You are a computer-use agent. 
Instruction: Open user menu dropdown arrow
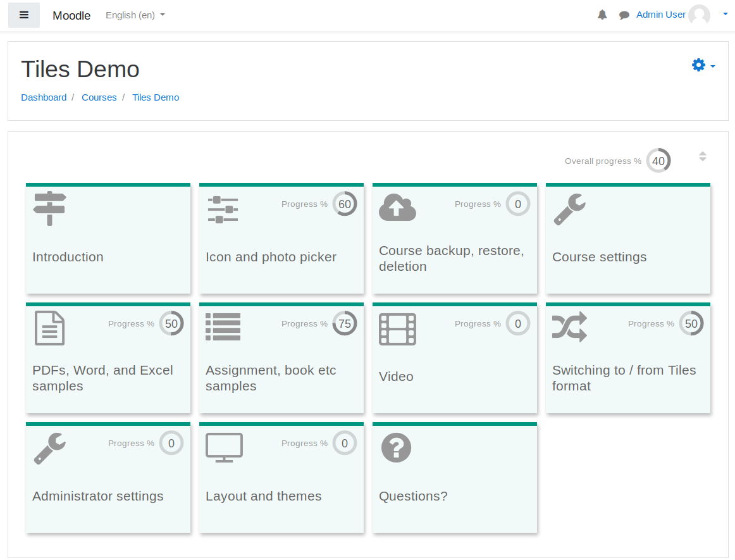coord(725,14)
